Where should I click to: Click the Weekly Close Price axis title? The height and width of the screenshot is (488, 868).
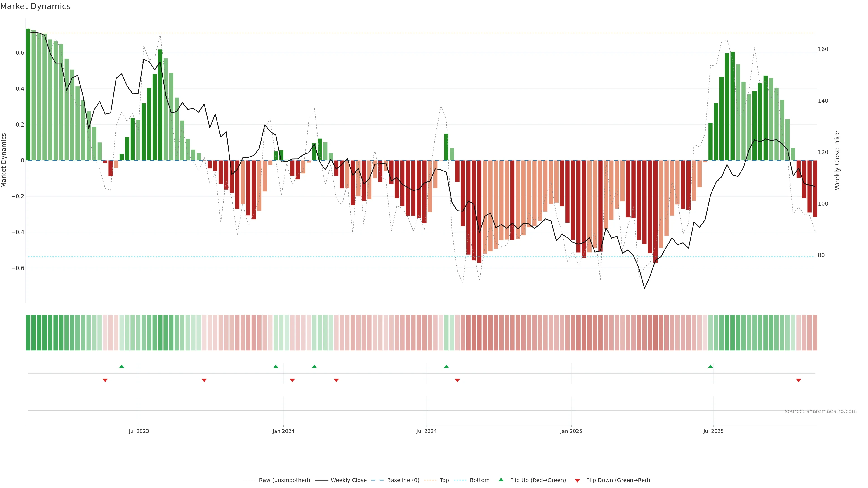coord(837,160)
